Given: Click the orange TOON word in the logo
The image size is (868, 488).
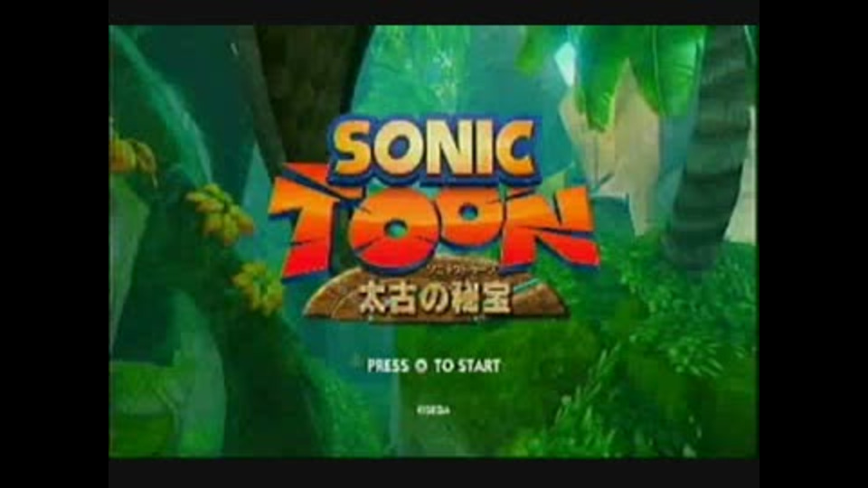Looking at the screenshot, I should (x=433, y=226).
